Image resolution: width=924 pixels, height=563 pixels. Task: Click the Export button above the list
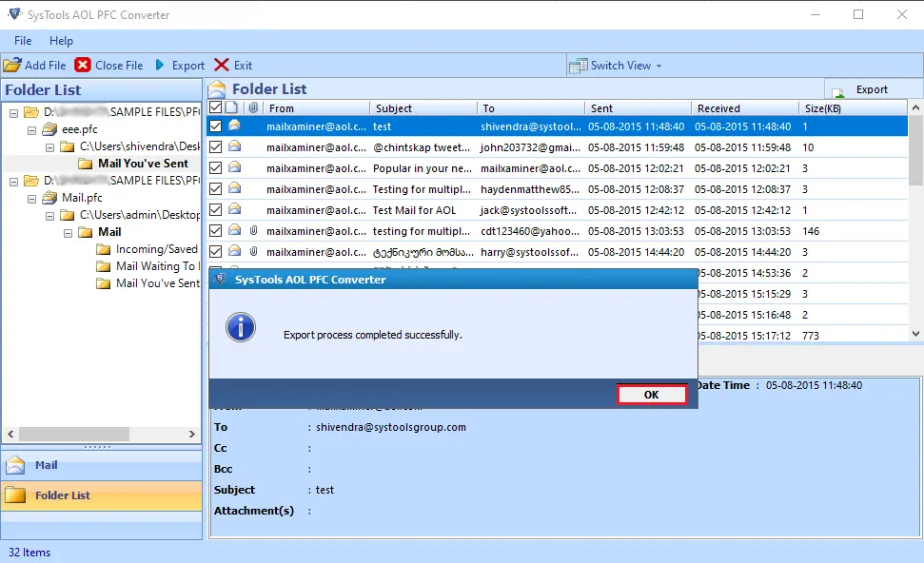coord(874,89)
